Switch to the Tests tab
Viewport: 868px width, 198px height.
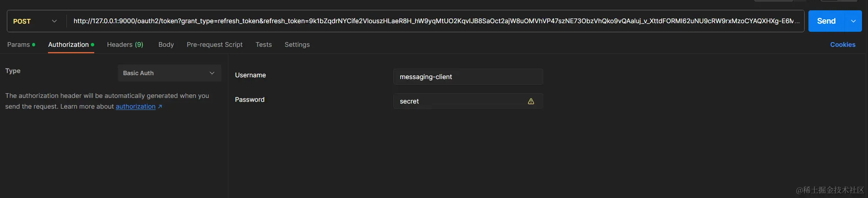pyautogui.click(x=263, y=45)
